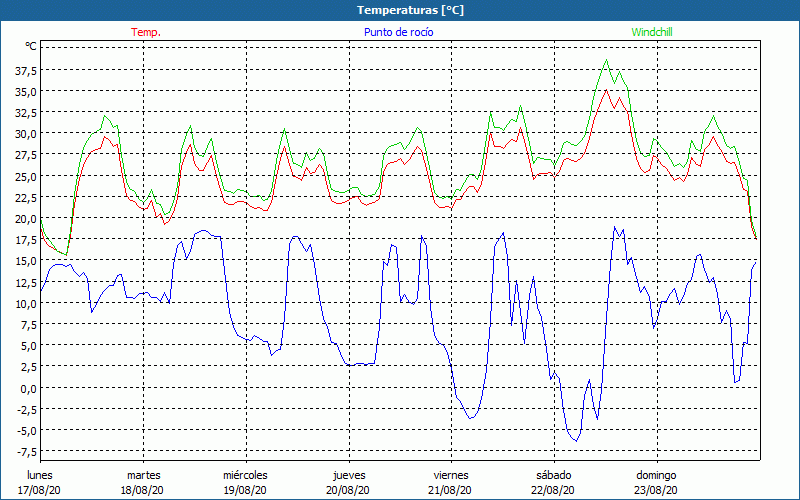800x500 pixels.
Task: Click the domingo day label
Action: (656, 475)
